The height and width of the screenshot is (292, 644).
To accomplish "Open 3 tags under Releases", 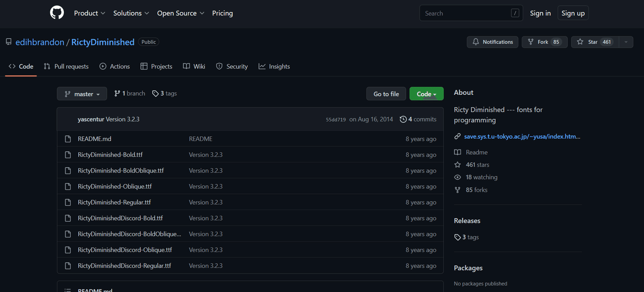I will [x=466, y=237].
